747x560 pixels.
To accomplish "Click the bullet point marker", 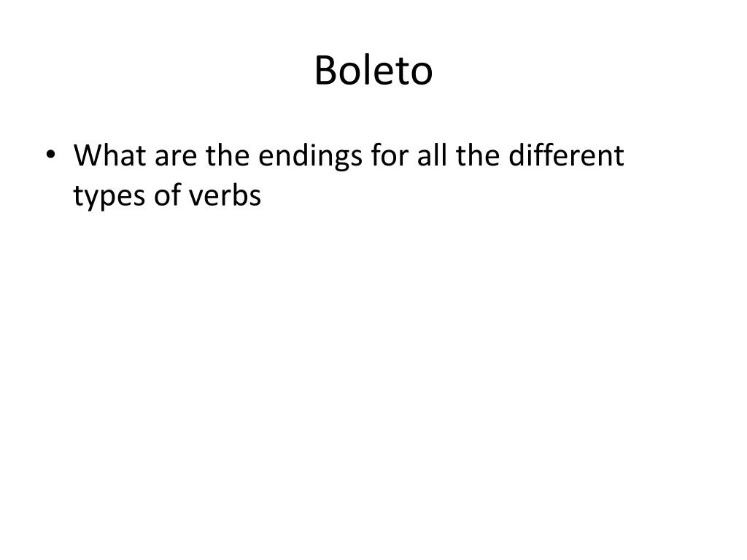I will (x=50, y=155).
